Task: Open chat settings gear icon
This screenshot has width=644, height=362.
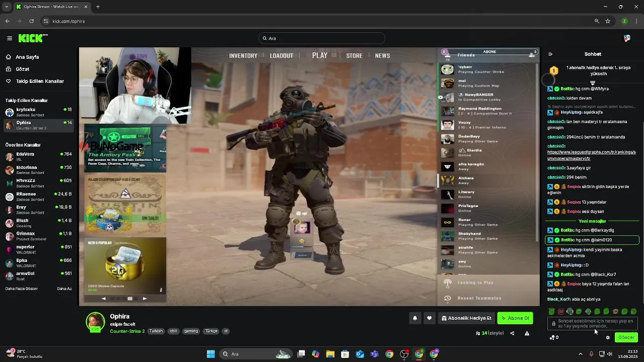Action: pos(608,337)
